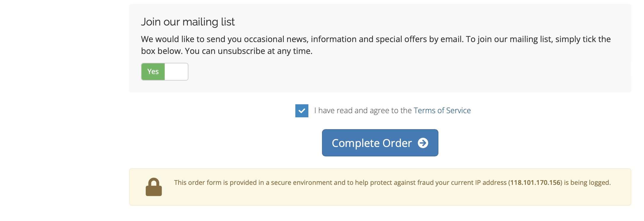The width and height of the screenshot is (644, 221).
Task: Click the 'I have read and agree' label
Action: pyautogui.click(x=363, y=110)
